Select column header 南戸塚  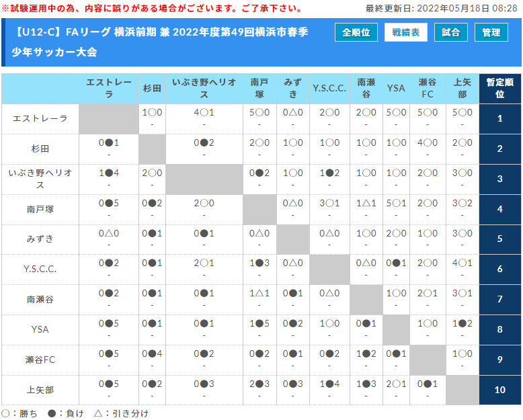point(259,89)
